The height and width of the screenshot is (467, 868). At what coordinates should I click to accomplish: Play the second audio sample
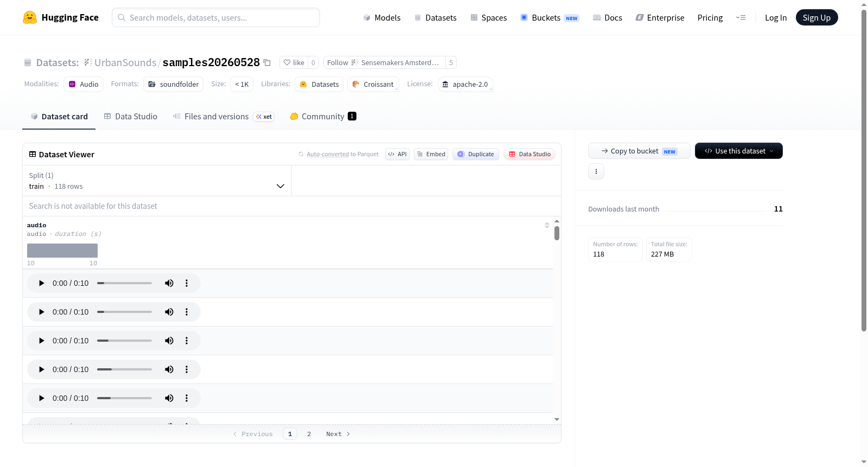coord(42,312)
